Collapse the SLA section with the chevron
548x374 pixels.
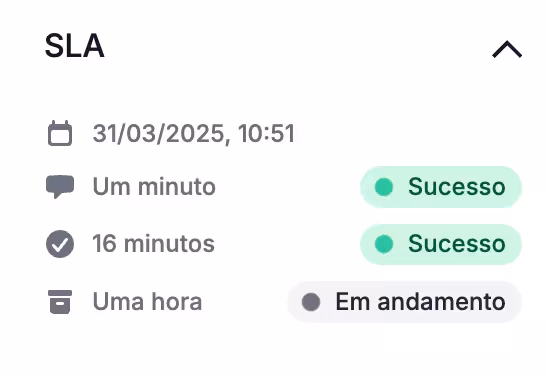click(507, 49)
